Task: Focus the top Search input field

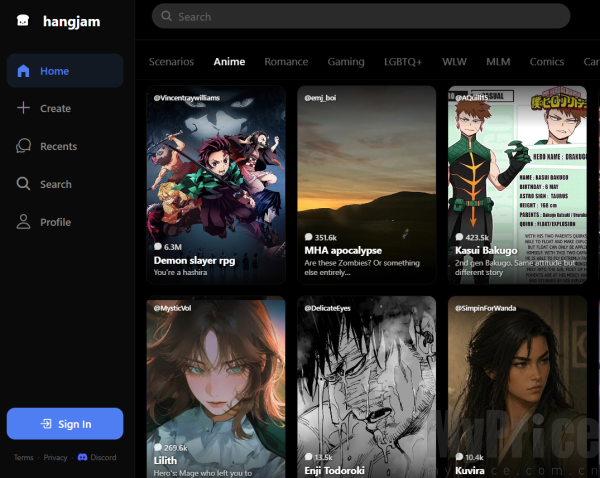Action: [x=361, y=16]
